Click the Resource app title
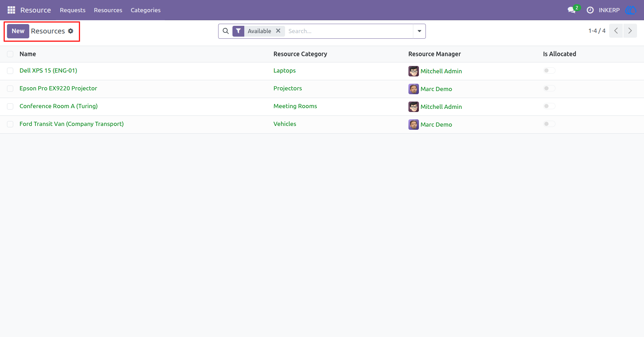This screenshot has width=644, height=337. (x=36, y=10)
